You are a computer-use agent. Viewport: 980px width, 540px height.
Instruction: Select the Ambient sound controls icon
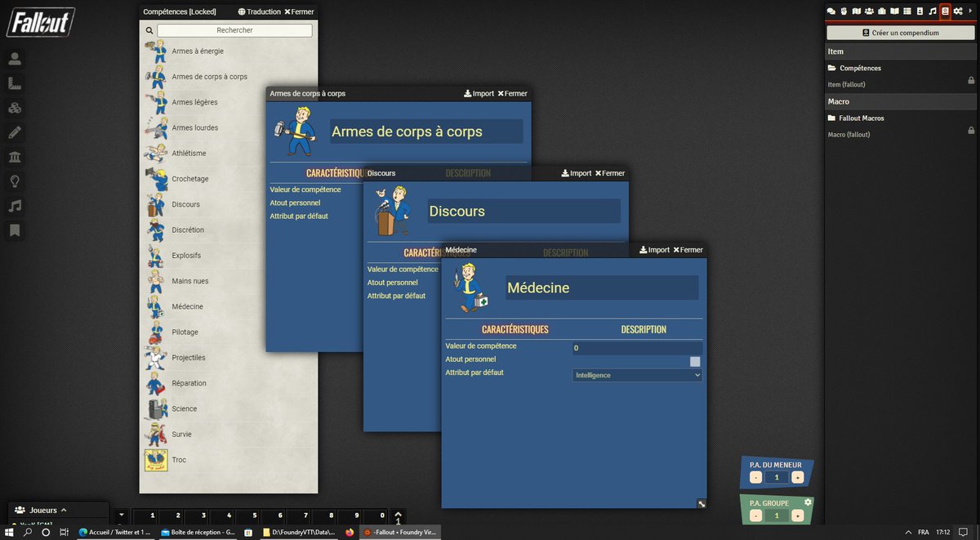click(15, 206)
